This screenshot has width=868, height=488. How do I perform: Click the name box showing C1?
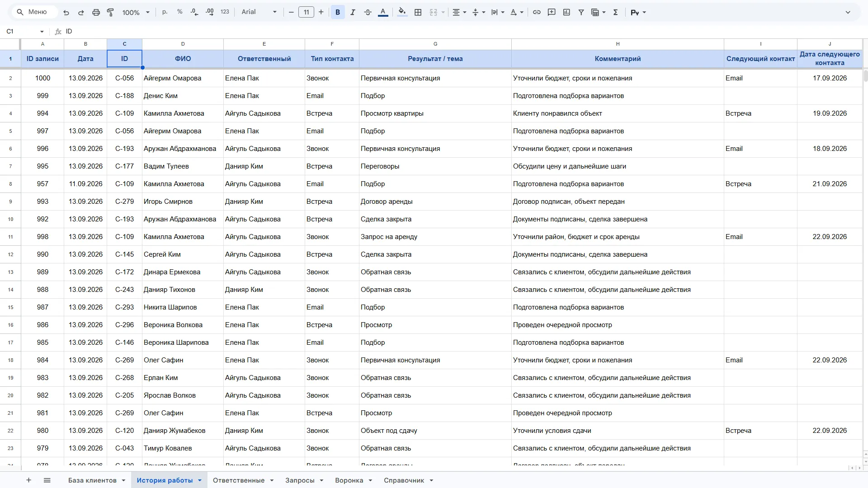coord(25,31)
